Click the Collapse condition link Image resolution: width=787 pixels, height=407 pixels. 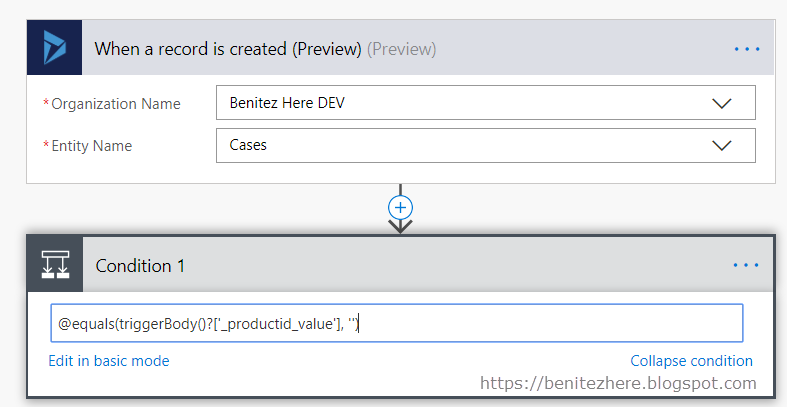[x=691, y=361]
